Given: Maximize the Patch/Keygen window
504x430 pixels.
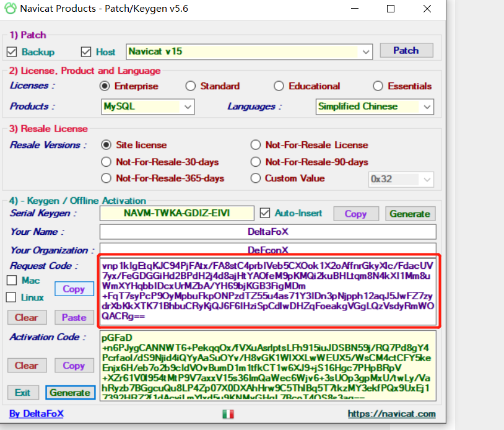Looking at the screenshot, I should [x=391, y=9].
